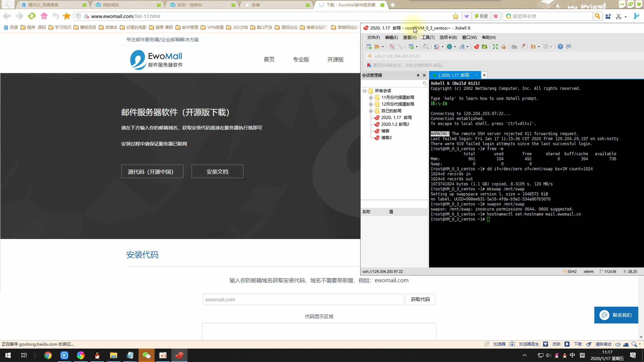Click the ewomail.com domain input field

coord(303,299)
